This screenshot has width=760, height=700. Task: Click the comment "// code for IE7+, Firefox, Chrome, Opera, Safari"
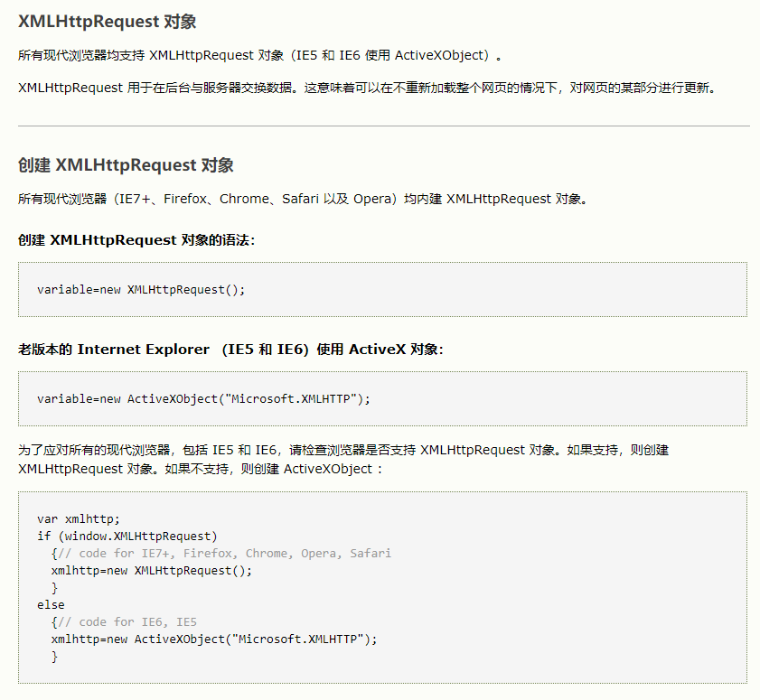coord(224,553)
